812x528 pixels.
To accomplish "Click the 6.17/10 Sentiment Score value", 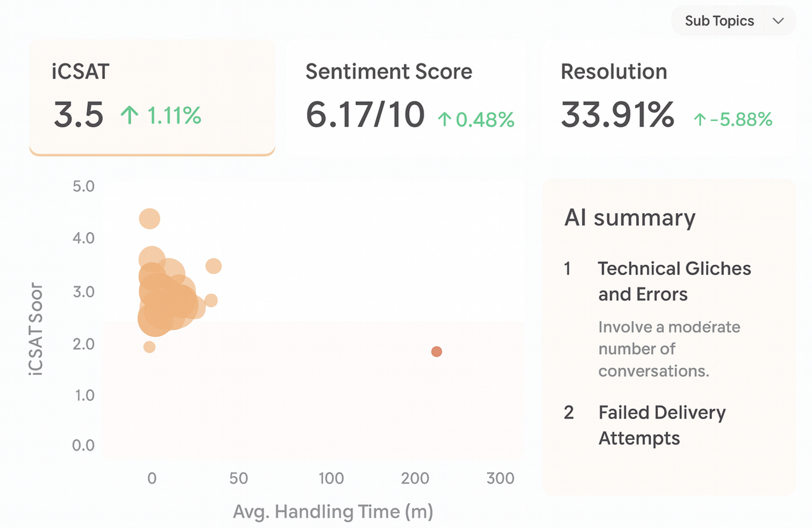I will coord(365,115).
